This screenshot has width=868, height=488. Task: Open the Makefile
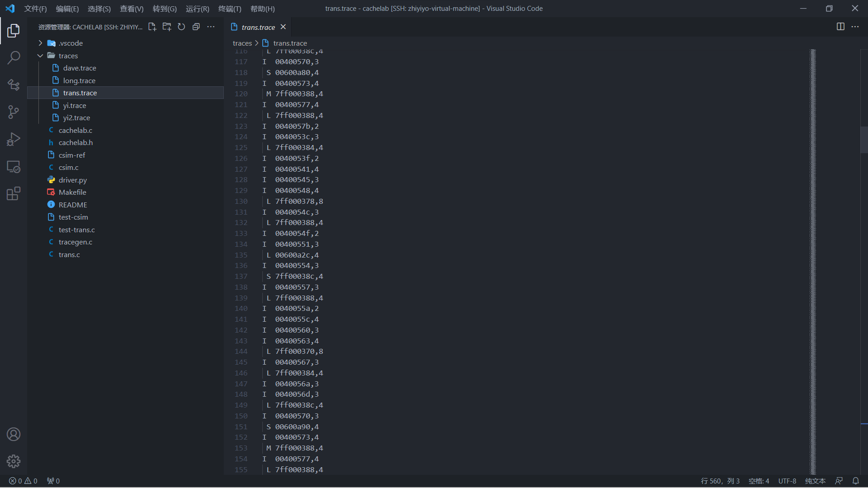[125, 192]
